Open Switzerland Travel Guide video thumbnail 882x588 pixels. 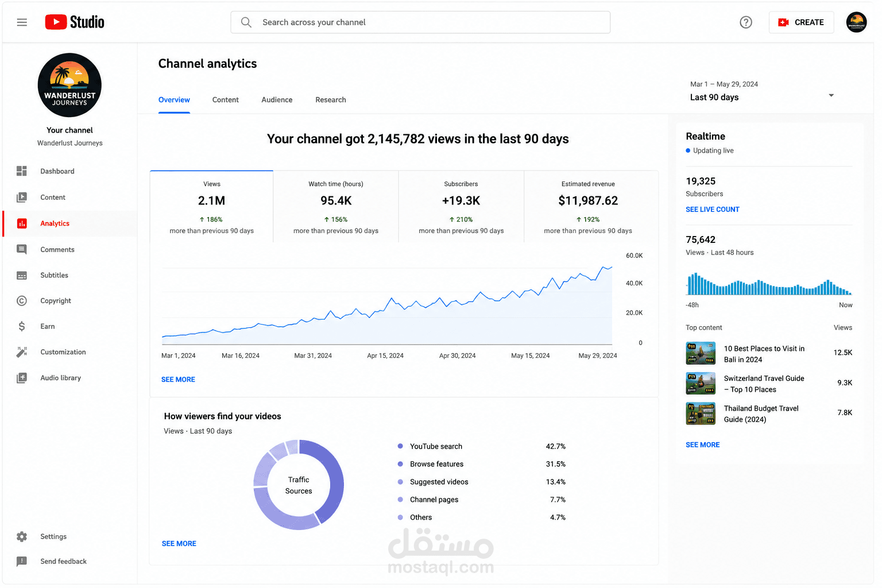pyautogui.click(x=701, y=384)
